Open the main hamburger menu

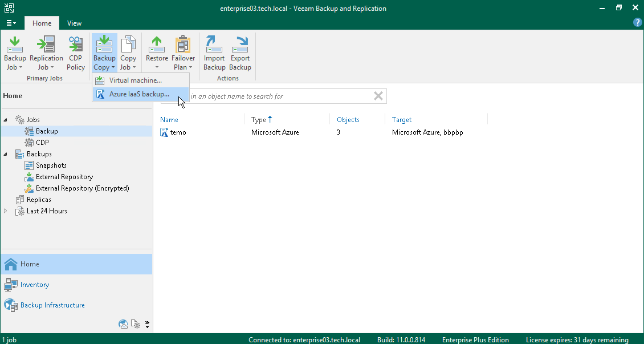pos(11,23)
